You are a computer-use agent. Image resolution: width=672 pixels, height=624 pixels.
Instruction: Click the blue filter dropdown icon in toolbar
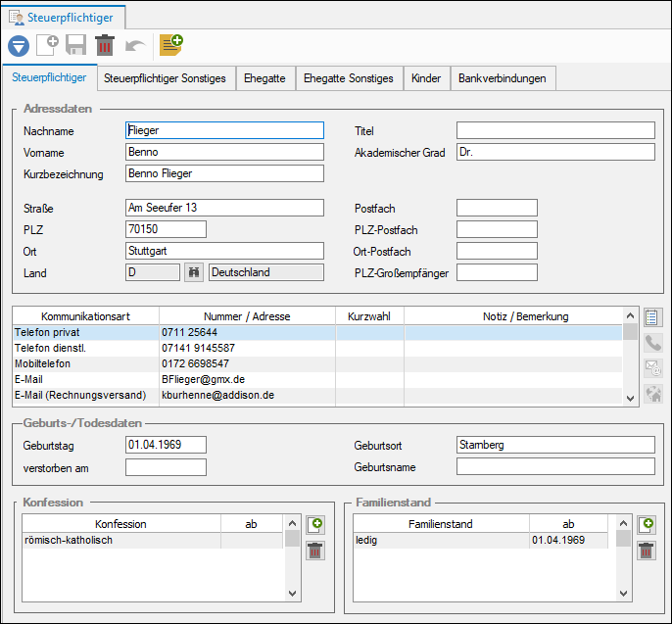19,46
